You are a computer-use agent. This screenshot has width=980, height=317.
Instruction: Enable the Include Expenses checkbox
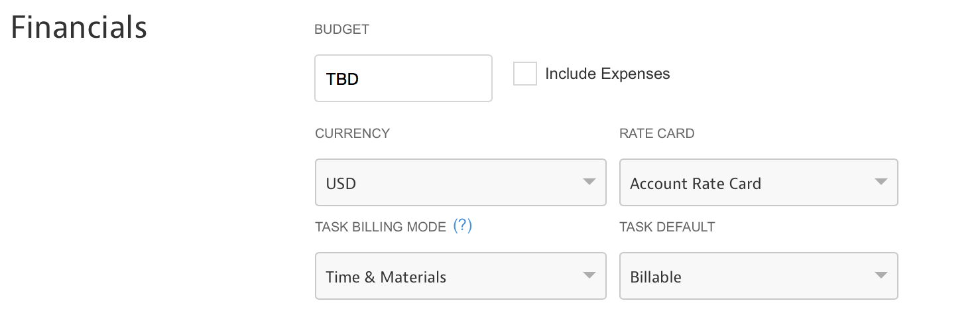pos(524,74)
